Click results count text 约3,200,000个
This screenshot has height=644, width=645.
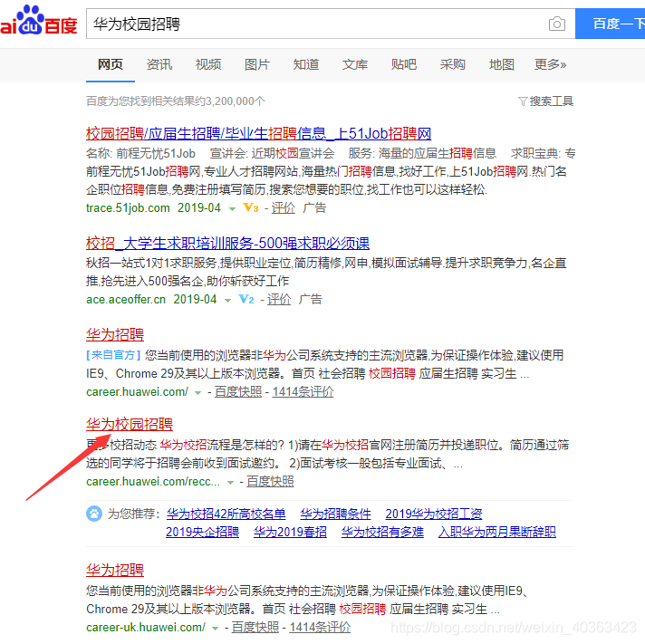pyautogui.click(x=229, y=101)
